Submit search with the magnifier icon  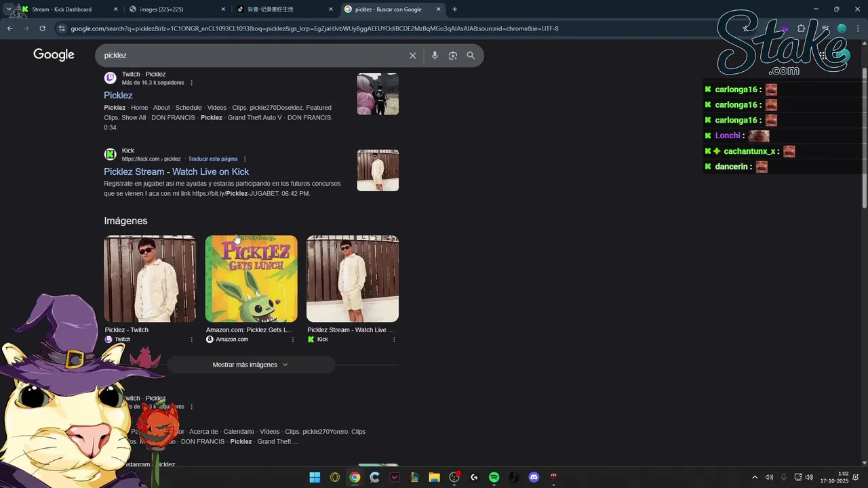(471, 56)
